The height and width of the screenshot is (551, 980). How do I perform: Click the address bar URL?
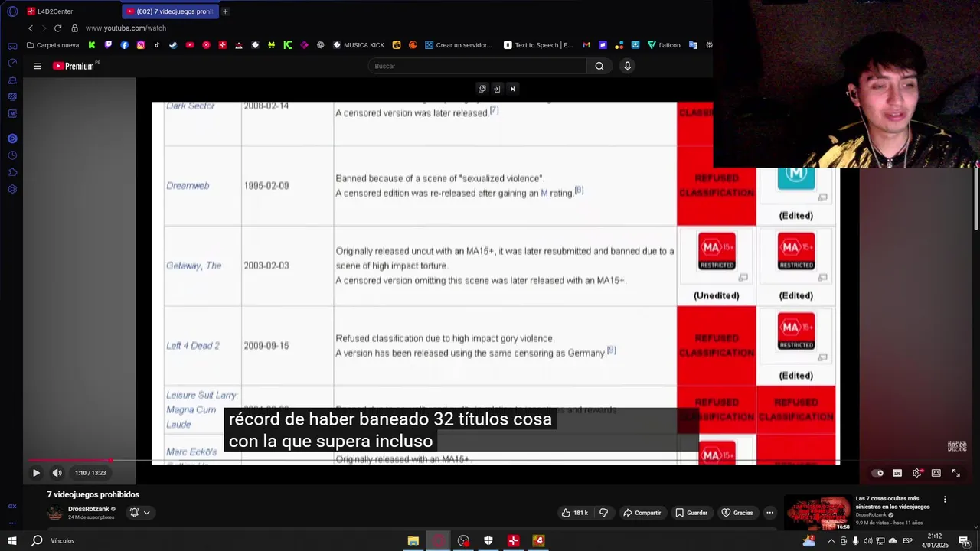pyautogui.click(x=126, y=28)
